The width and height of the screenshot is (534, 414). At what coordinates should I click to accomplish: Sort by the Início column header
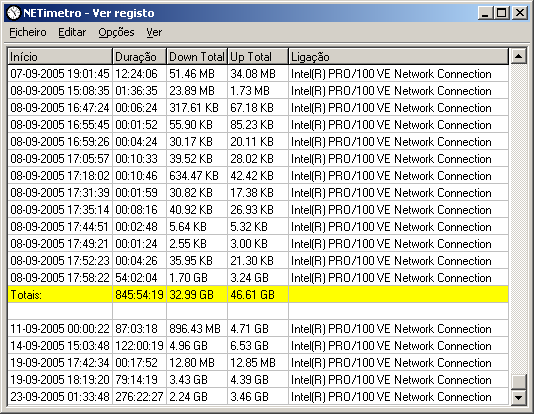click(60, 57)
